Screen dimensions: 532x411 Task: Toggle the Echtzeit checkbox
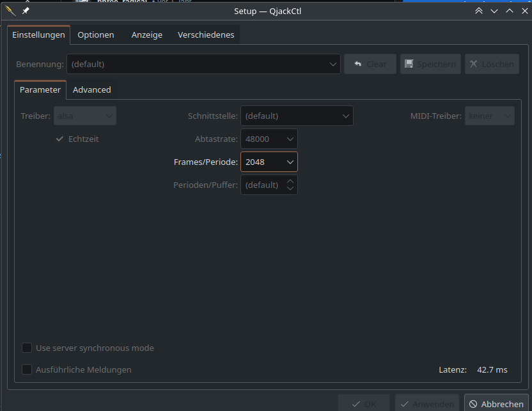point(77,139)
